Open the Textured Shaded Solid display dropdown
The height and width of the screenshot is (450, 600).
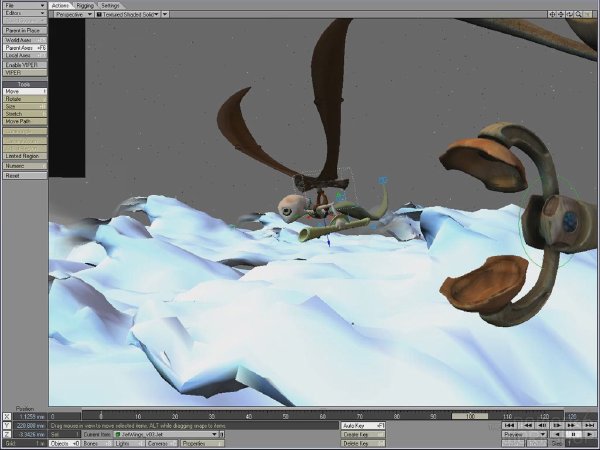128,14
